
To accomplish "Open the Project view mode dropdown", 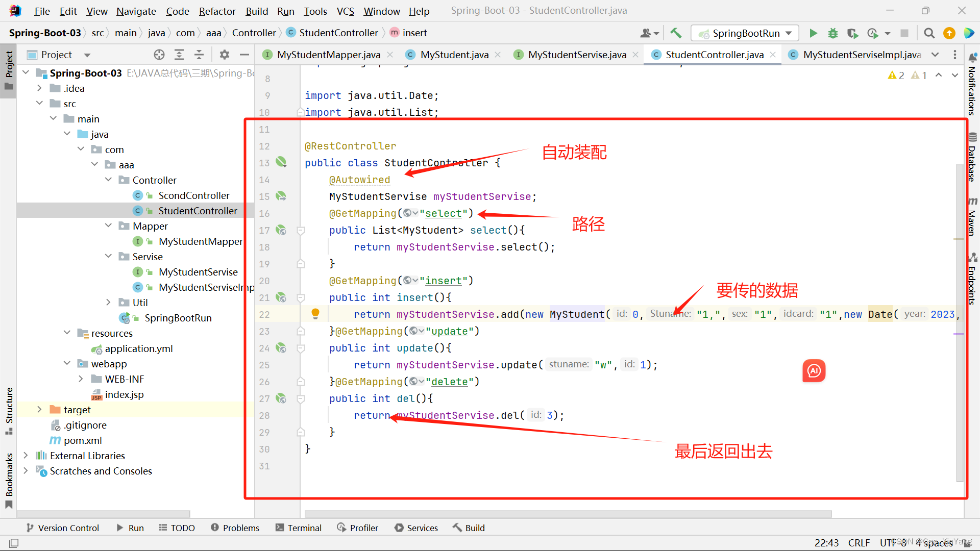I will [87, 55].
